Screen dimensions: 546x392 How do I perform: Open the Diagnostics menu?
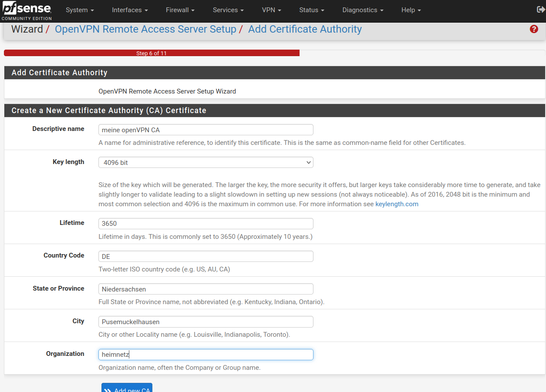(363, 10)
